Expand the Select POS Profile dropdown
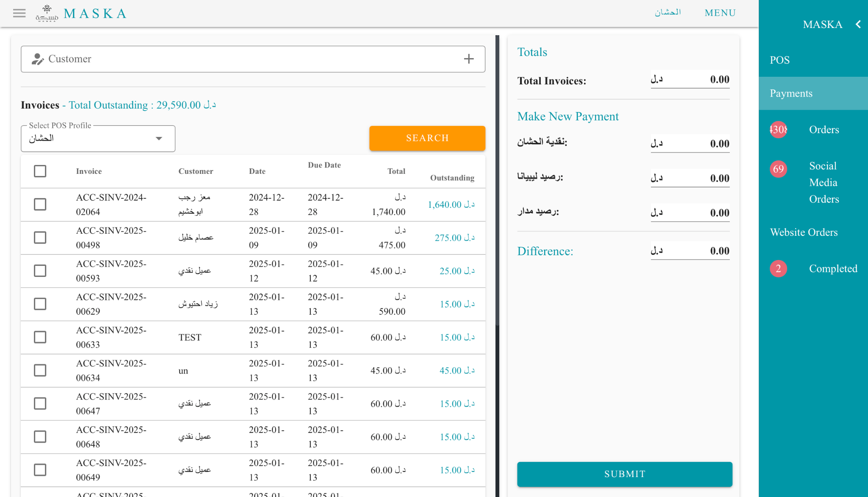The image size is (868, 497). pyautogui.click(x=98, y=139)
